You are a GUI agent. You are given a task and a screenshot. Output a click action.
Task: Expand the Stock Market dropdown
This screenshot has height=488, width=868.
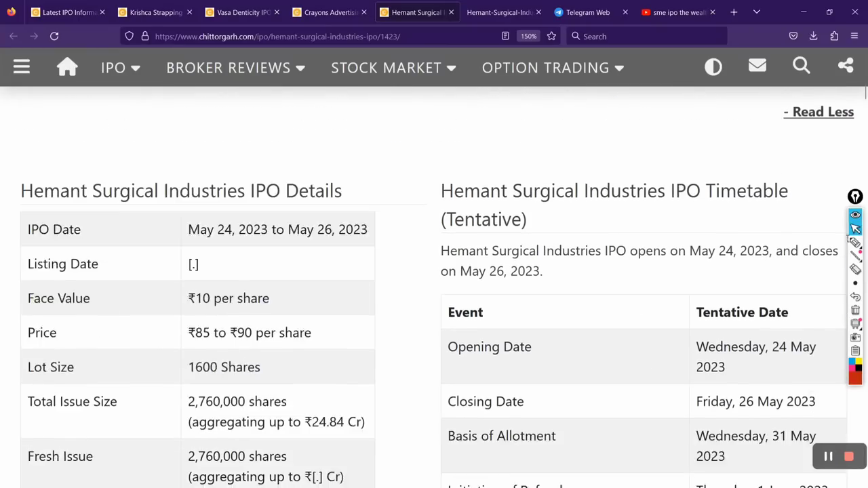point(393,67)
